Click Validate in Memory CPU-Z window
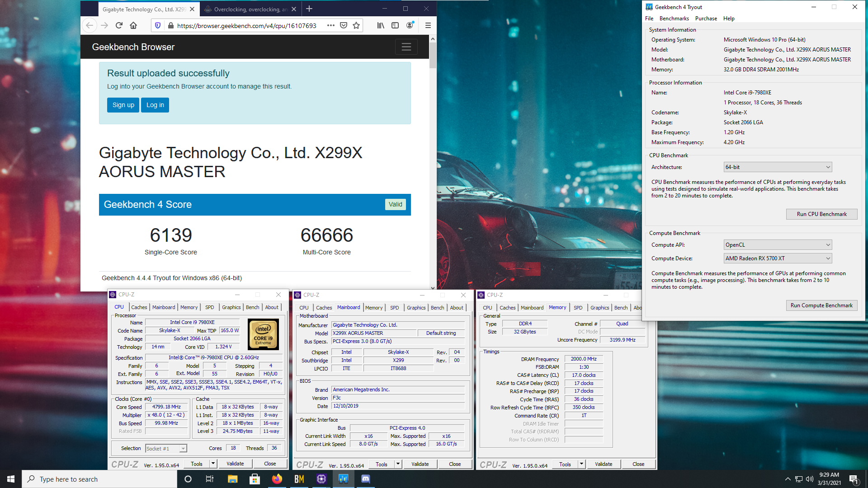 (x=604, y=464)
